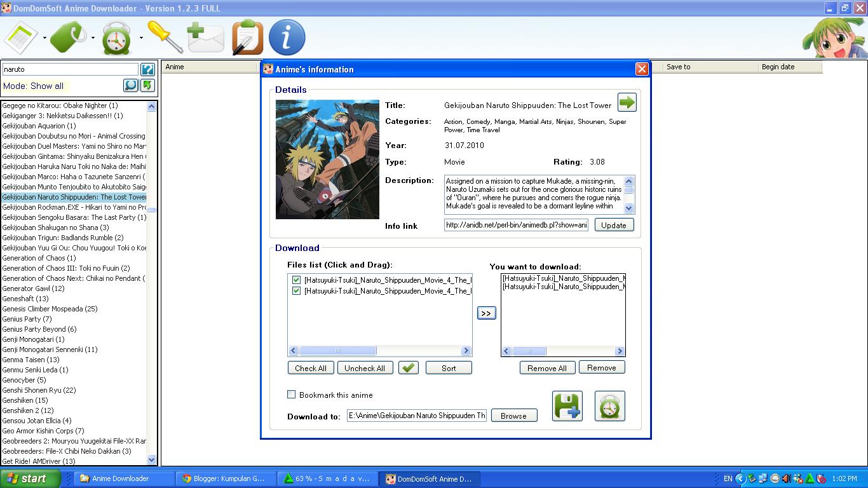
Task: Click the green refresh arrow icon under search
Action: 147,85
